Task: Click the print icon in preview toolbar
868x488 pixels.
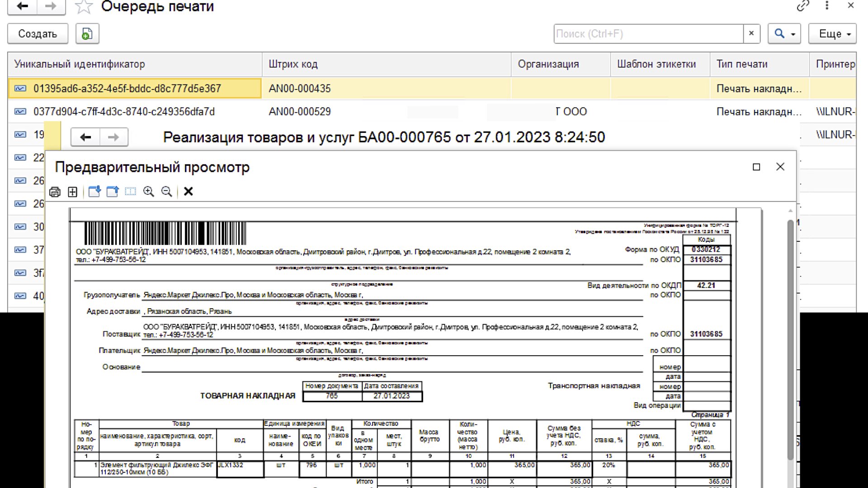Action: (x=55, y=192)
